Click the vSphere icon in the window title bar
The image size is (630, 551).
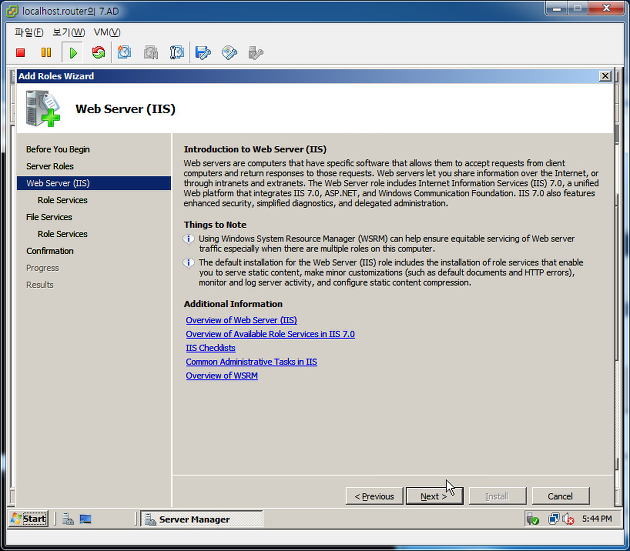coord(12,11)
